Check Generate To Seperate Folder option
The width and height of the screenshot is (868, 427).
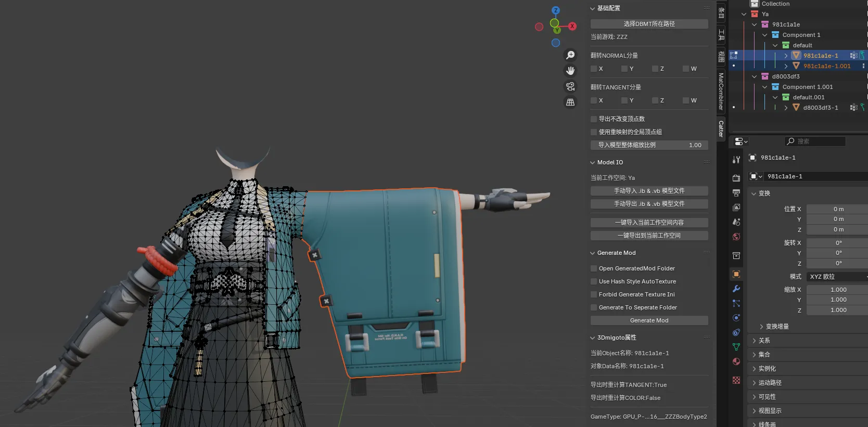pos(594,307)
